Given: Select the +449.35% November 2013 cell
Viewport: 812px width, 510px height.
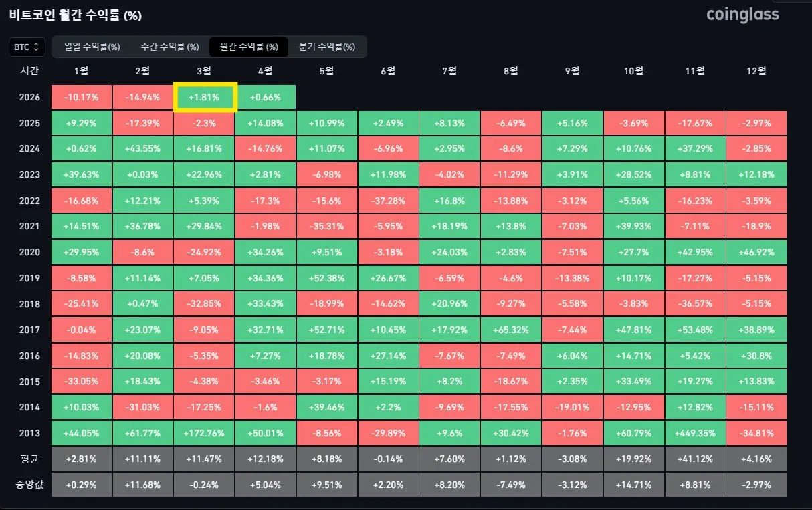Looking at the screenshot, I should (x=695, y=432).
